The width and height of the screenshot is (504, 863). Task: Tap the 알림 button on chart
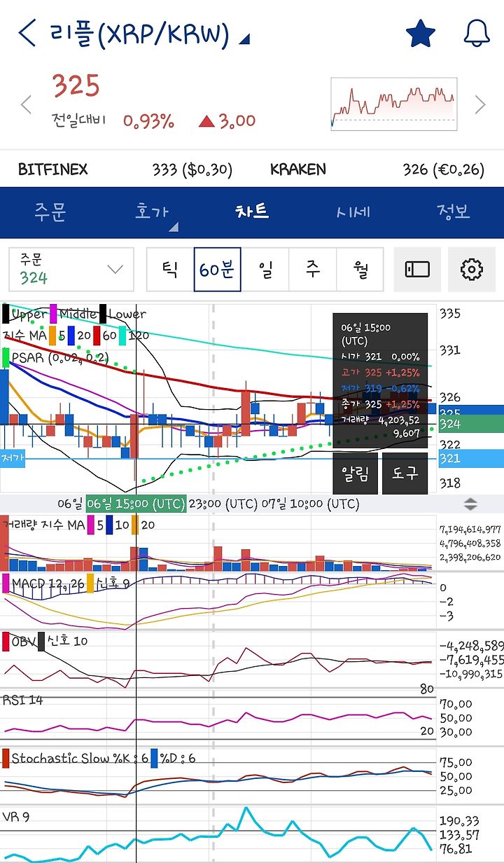(x=356, y=473)
